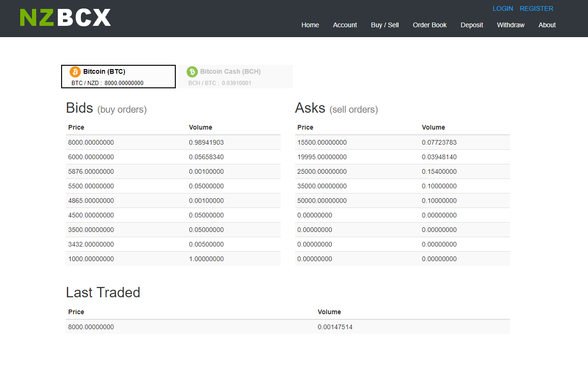Screen dimensions: 588x379
Task: Click bid volume 1.00000000
Action: (x=206, y=259)
